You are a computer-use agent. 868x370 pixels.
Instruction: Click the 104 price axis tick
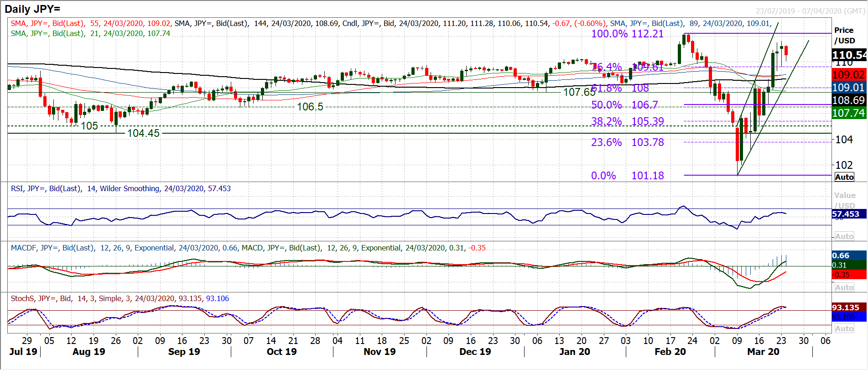click(x=844, y=140)
